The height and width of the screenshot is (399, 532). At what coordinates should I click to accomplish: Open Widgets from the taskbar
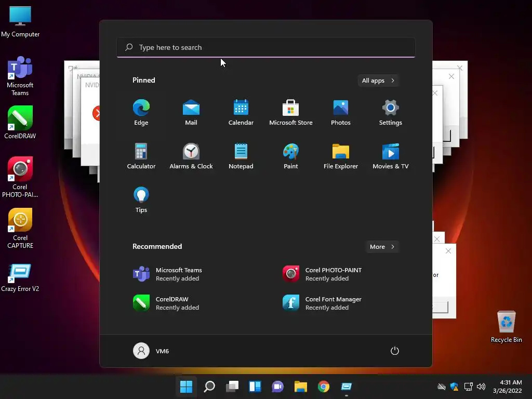click(255, 387)
